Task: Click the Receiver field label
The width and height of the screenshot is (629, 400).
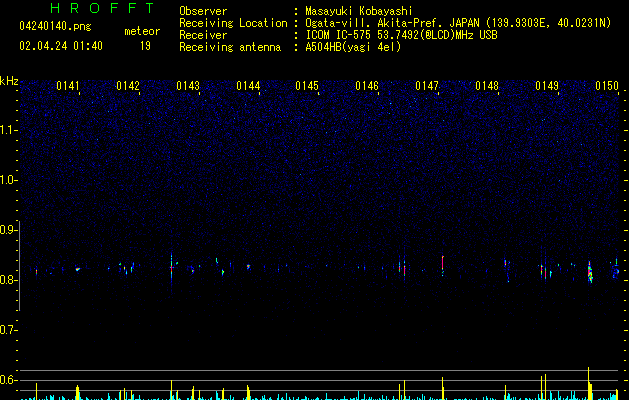Action: 203,35
